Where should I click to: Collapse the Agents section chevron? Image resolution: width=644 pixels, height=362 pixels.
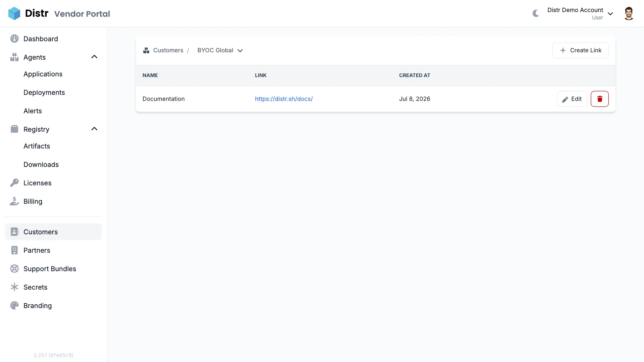tap(94, 57)
